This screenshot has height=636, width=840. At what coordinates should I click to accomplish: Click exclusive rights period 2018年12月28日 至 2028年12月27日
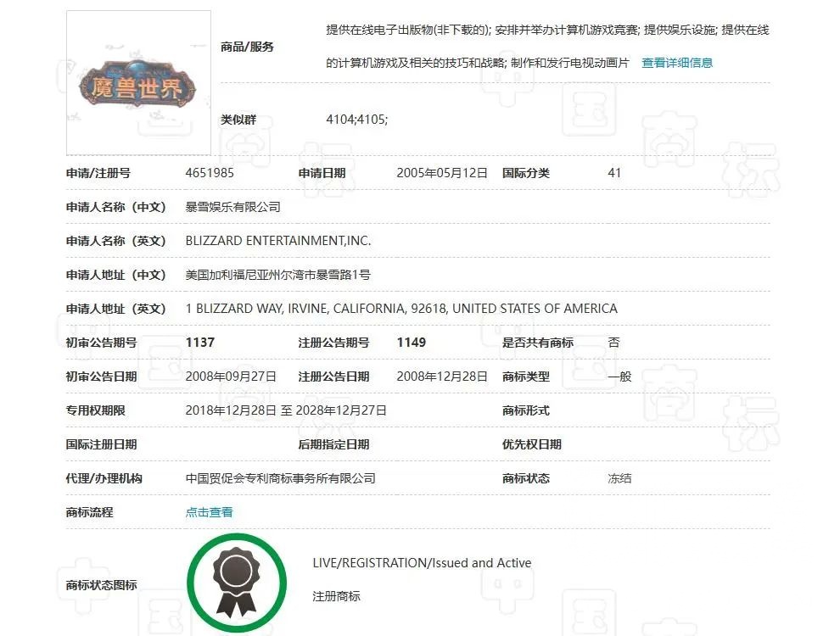[286, 410]
